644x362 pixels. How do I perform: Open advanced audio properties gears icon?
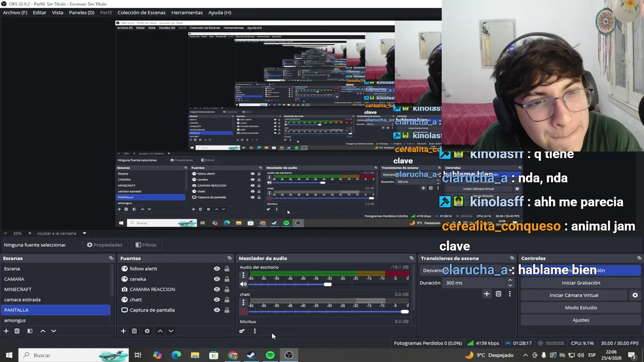point(242,331)
